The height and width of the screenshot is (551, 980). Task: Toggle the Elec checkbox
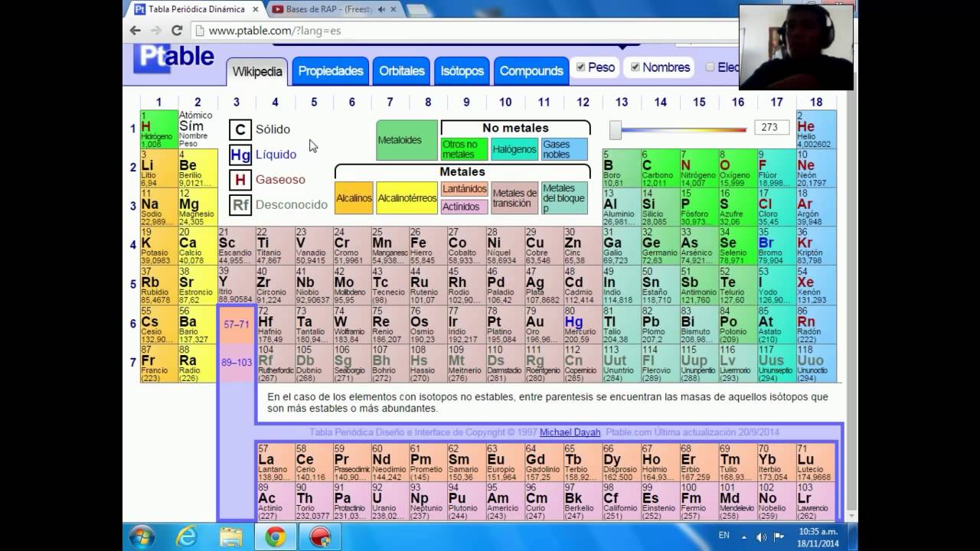710,67
